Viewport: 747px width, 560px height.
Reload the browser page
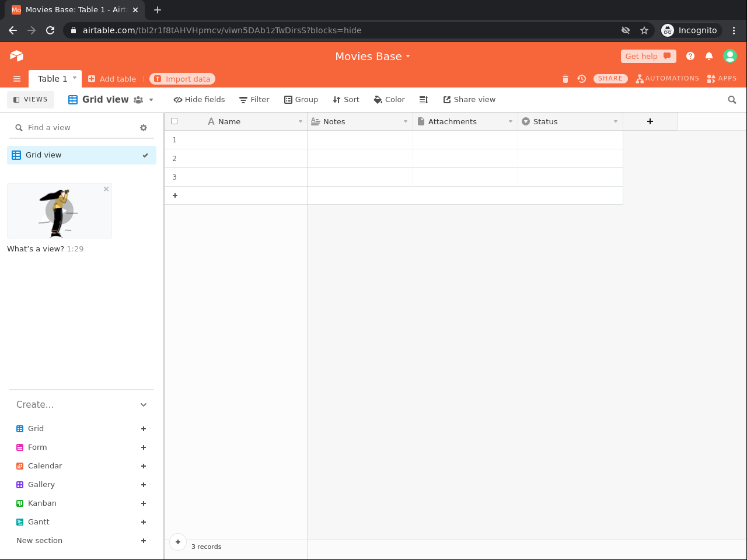coord(50,30)
